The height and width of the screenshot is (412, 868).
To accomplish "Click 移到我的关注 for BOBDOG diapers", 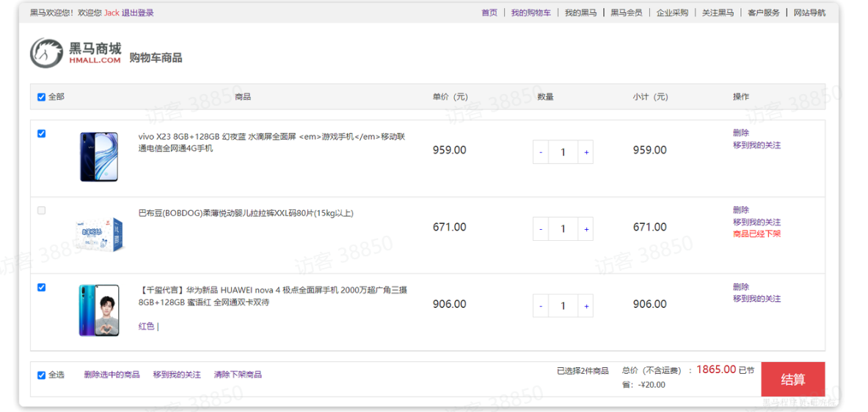I will point(757,222).
